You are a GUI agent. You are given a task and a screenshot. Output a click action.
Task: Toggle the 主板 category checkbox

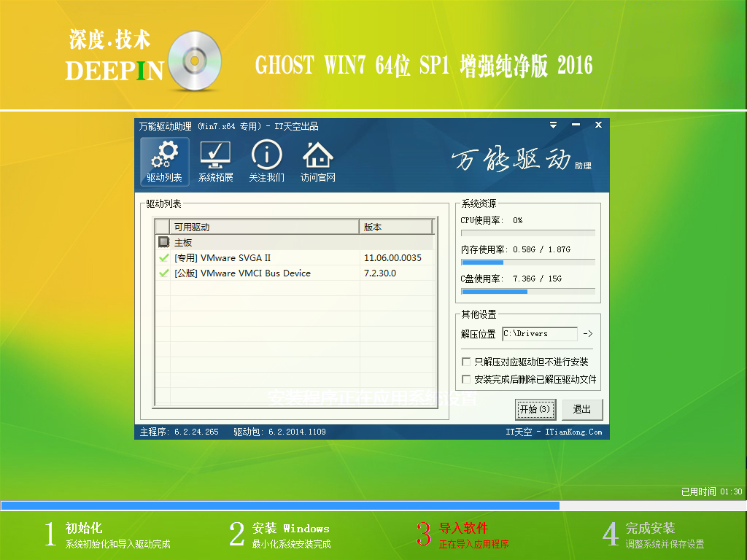pyautogui.click(x=163, y=242)
